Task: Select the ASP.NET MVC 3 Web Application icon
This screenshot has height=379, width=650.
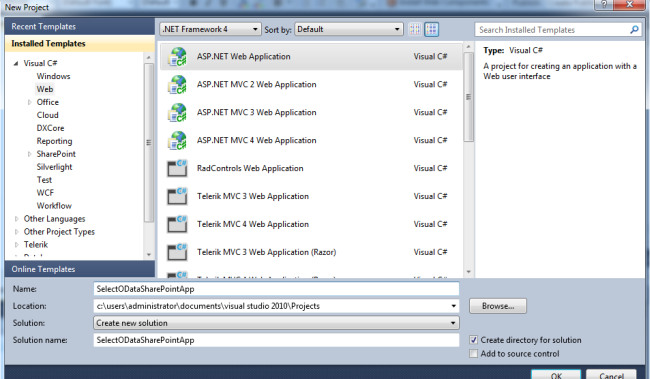Action: (177, 112)
